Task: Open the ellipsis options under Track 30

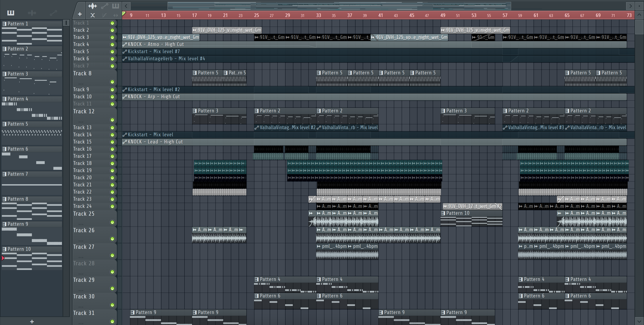Action: click(80, 307)
